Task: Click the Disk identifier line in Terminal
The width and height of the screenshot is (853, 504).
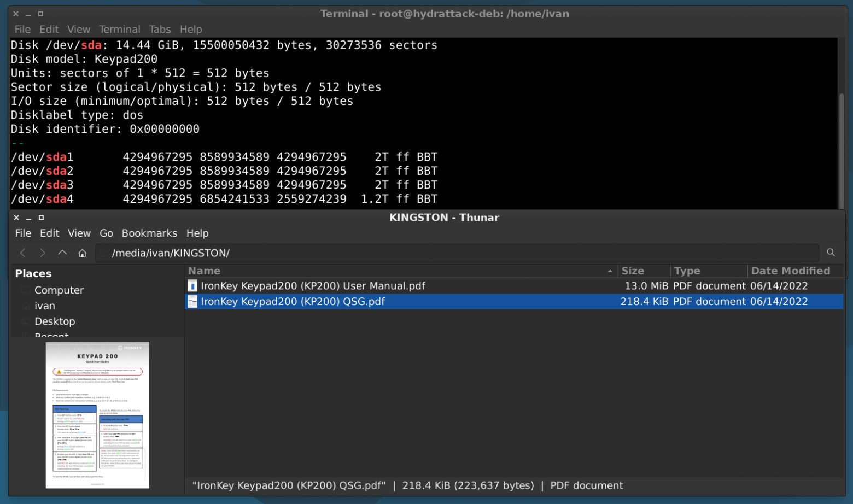Action: click(105, 129)
